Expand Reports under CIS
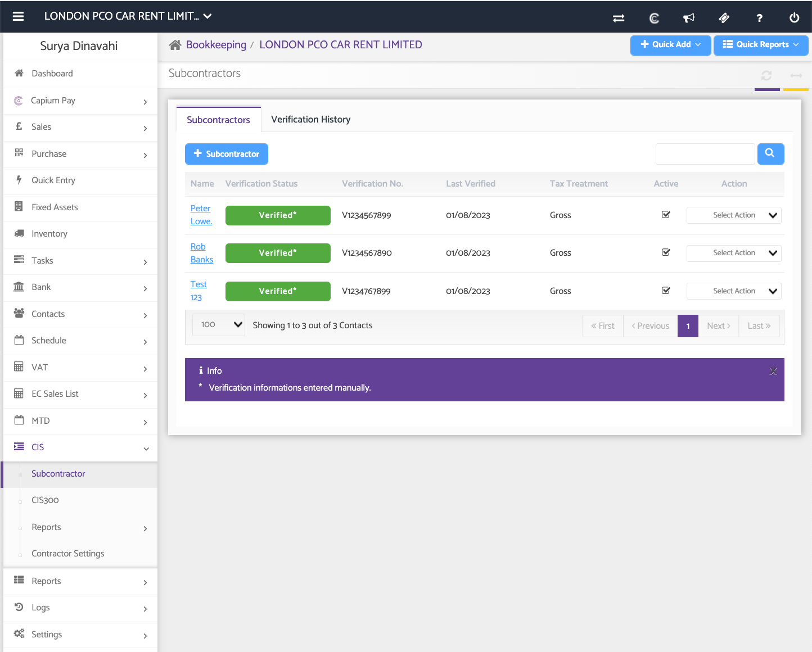Screen dimensions: 812x652 80,527
